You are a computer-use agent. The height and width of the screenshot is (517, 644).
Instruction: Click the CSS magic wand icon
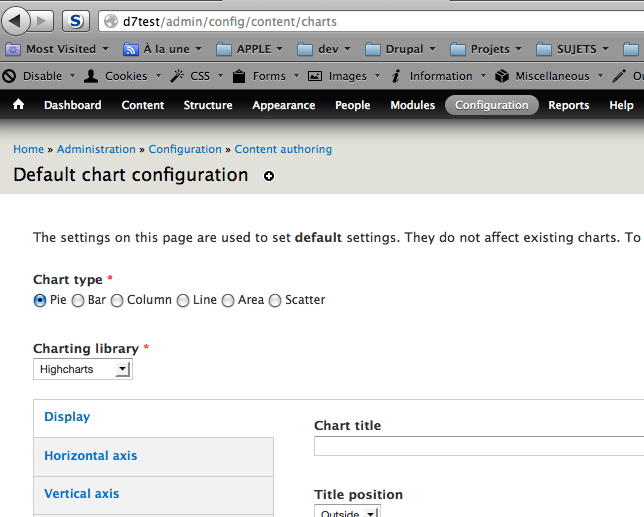177,76
